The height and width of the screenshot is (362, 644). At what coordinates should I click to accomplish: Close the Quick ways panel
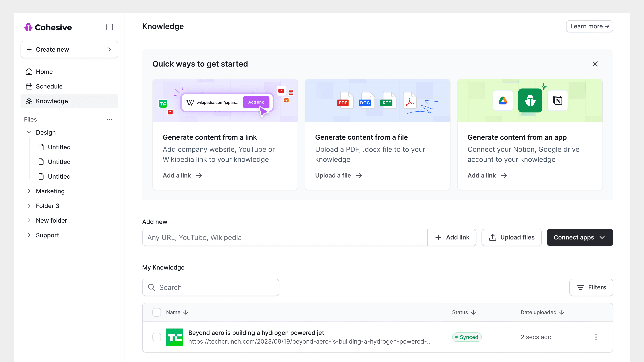595,64
